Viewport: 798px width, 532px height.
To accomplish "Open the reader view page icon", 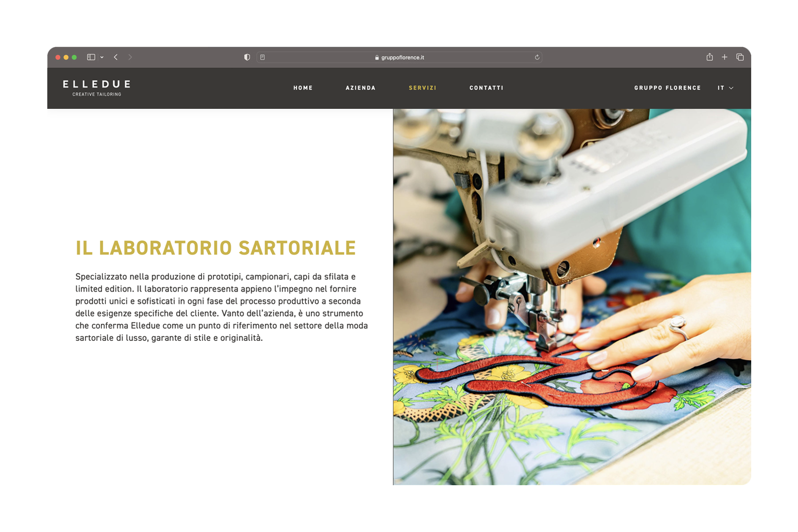I will tap(263, 57).
